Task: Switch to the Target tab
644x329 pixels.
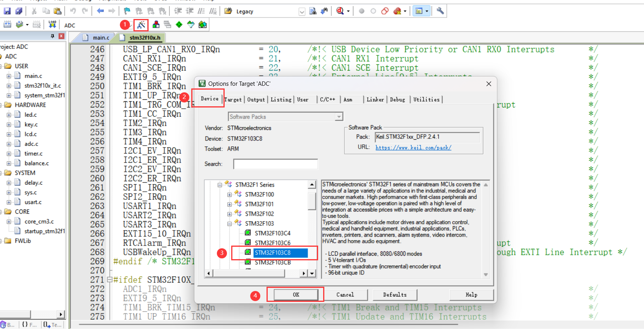Action: 233,100
